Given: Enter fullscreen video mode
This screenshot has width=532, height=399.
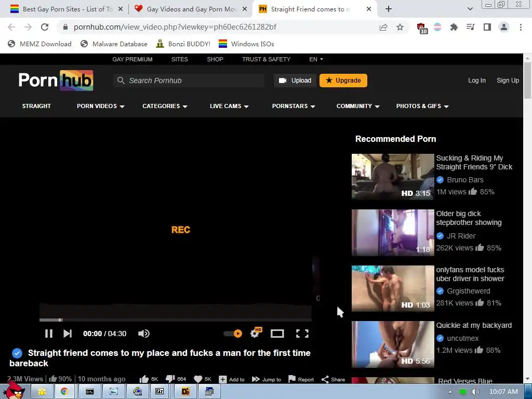Looking at the screenshot, I should [302, 334].
